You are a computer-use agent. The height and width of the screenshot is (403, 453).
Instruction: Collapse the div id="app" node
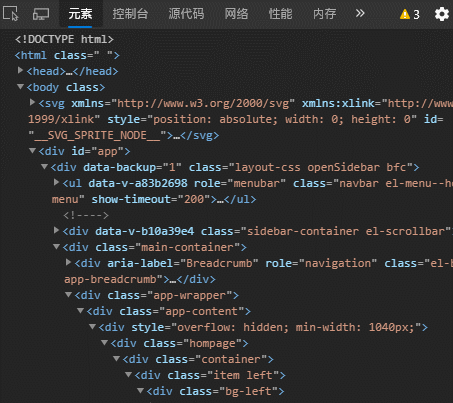(32, 151)
